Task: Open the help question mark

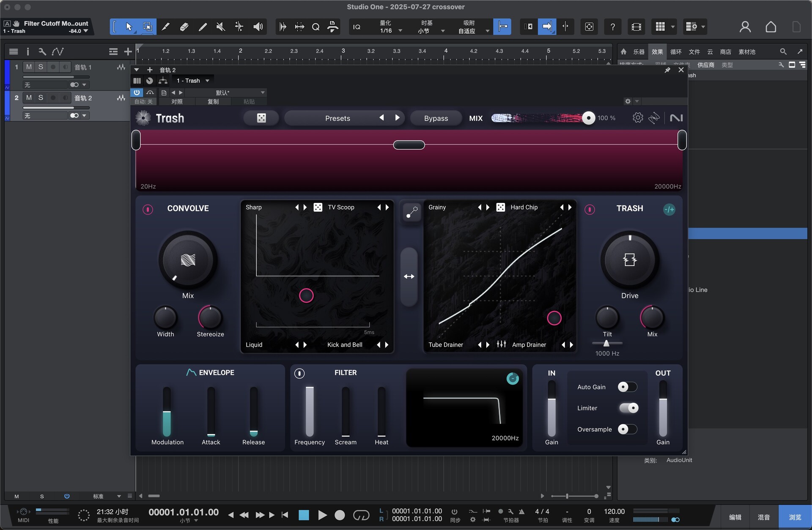Action: pos(612,27)
